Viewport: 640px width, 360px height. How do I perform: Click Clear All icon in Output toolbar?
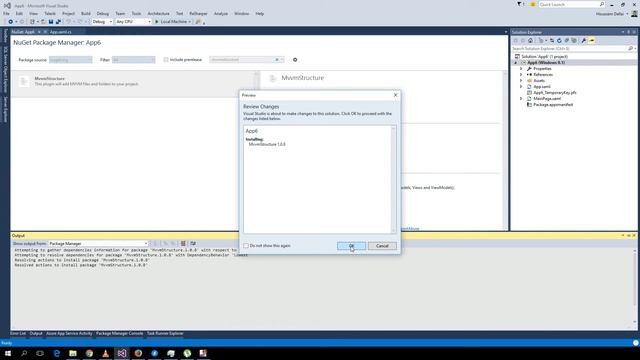pos(183,243)
